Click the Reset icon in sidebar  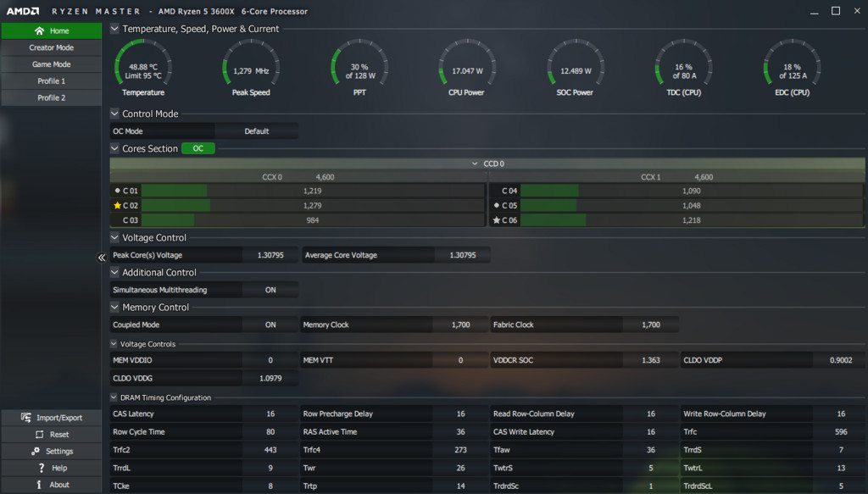[x=39, y=435]
